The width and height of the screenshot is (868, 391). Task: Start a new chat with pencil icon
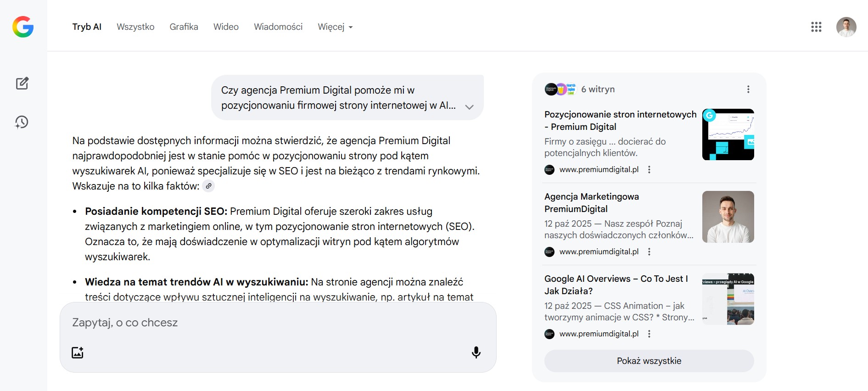pyautogui.click(x=22, y=83)
